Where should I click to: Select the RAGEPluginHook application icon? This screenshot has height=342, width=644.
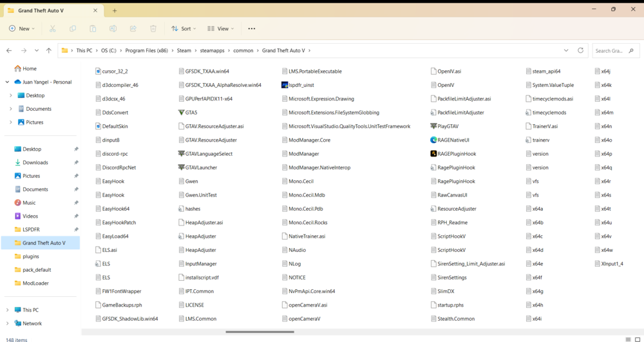pos(433,153)
